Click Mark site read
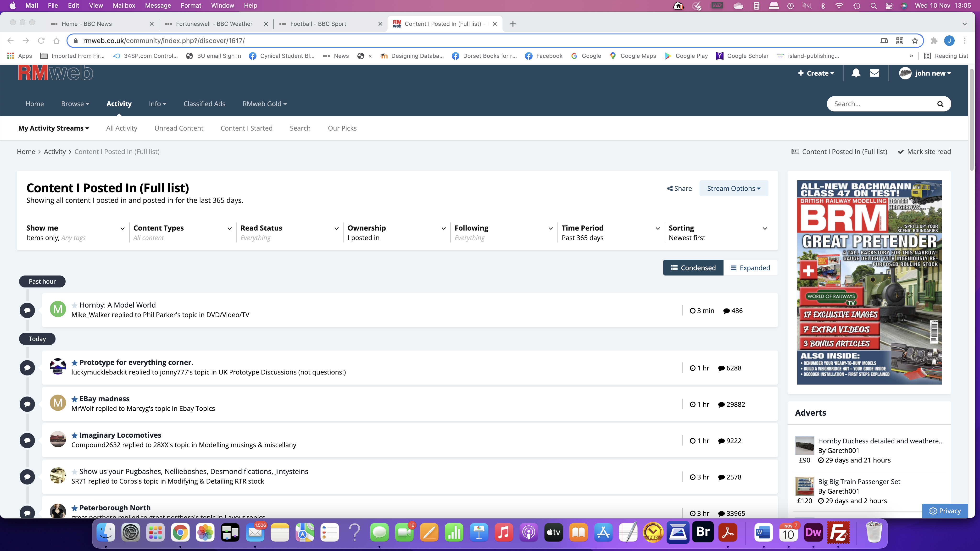This screenshot has height=551, width=980. coord(924,152)
